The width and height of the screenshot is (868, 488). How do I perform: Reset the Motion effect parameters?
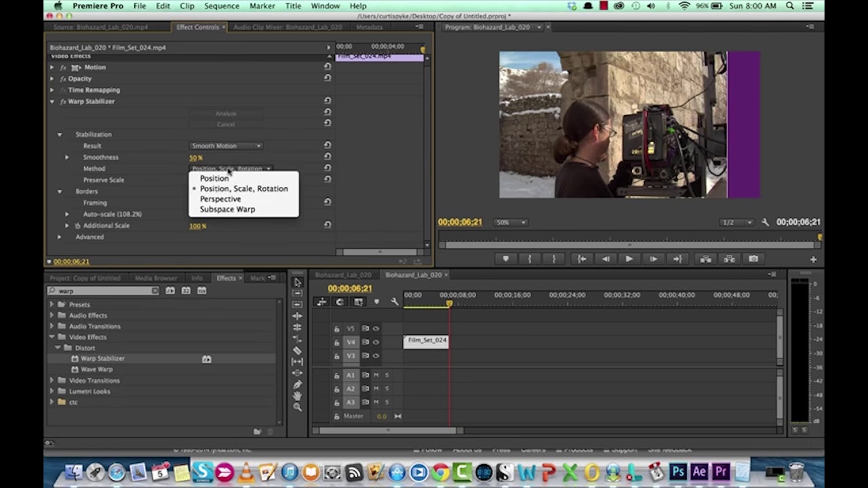click(328, 66)
